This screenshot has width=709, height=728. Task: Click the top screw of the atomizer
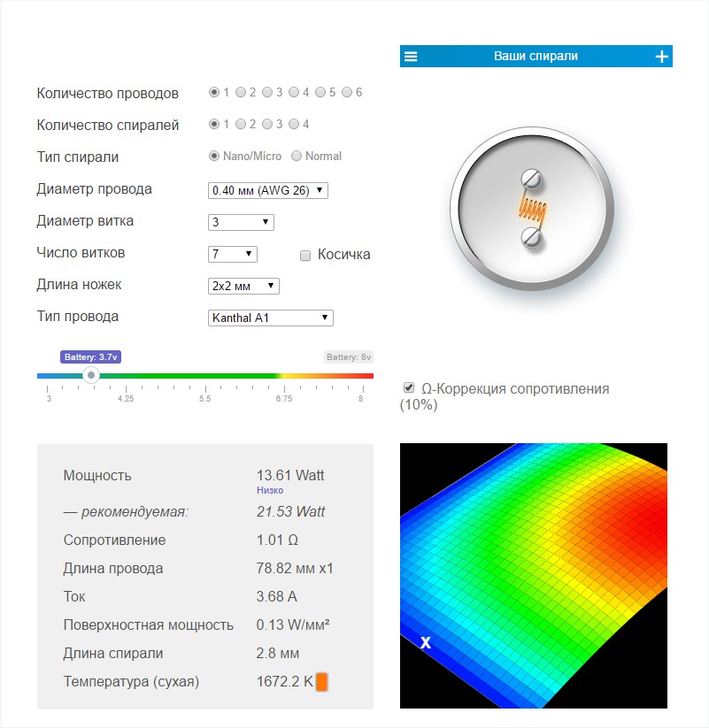[x=531, y=180]
